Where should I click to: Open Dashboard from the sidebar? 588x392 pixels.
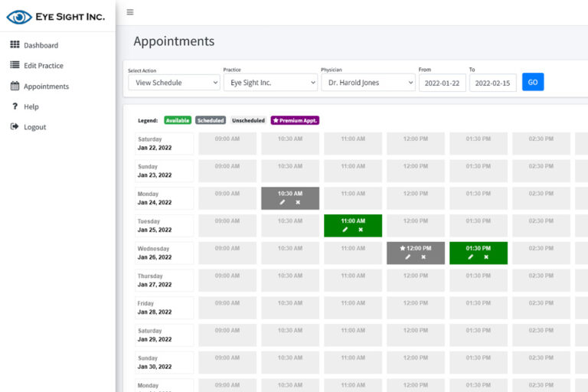(x=40, y=45)
